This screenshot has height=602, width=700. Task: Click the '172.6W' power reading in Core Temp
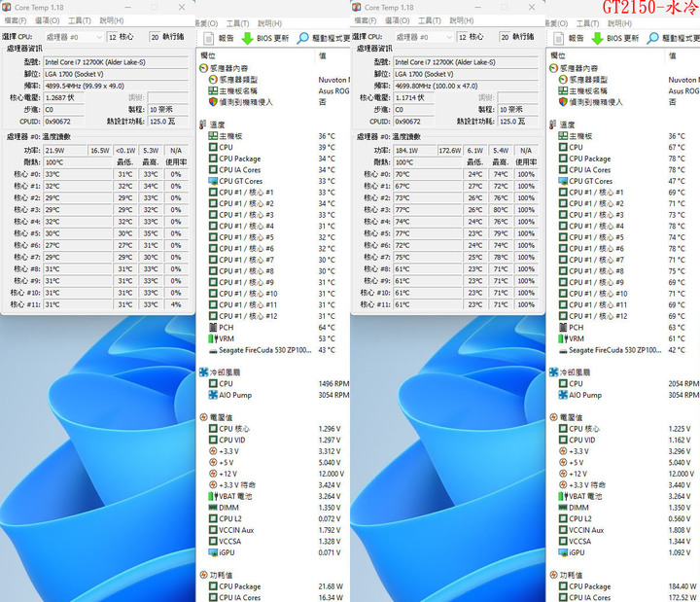[449, 151]
